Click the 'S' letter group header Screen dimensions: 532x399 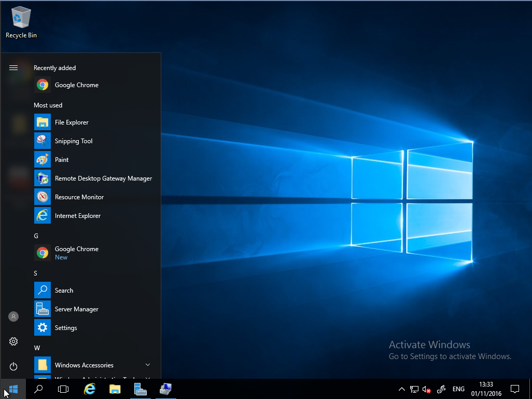pyautogui.click(x=35, y=273)
